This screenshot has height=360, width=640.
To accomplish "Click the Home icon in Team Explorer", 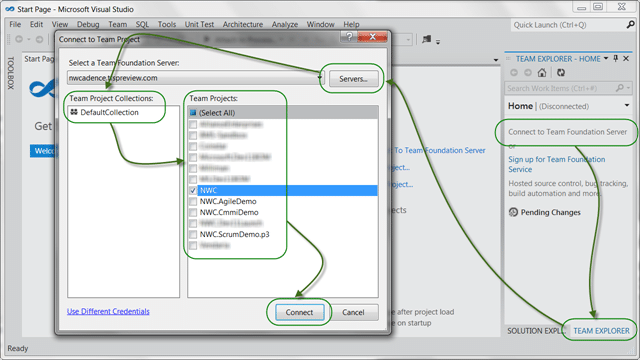I will coord(542,73).
